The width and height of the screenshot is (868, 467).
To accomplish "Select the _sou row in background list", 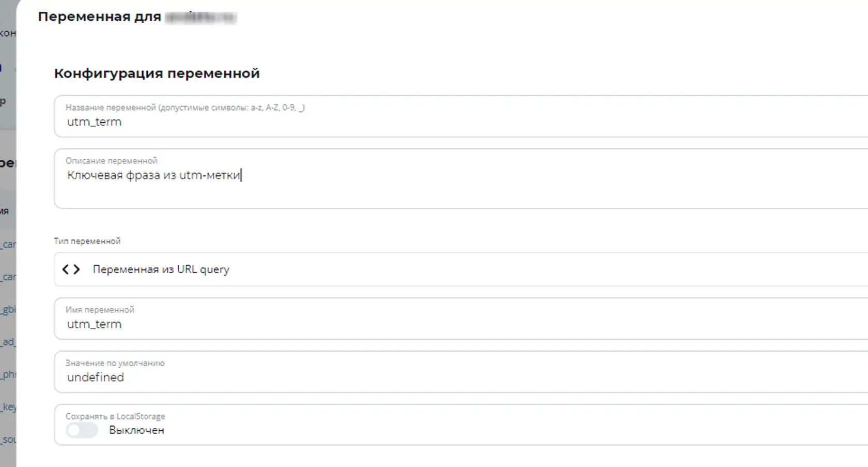I will (x=8, y=440).
